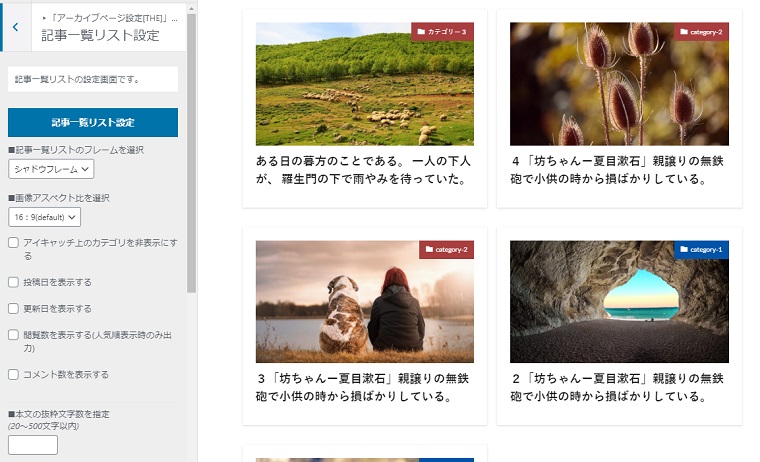Enable 更新日を表示する checkbox

(x=14, y=308)
